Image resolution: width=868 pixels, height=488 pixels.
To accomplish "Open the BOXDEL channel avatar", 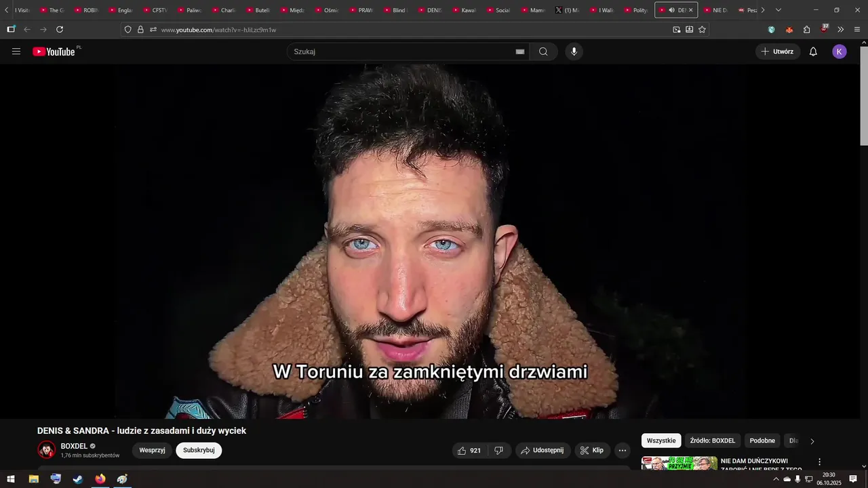I will click(47, 450).
